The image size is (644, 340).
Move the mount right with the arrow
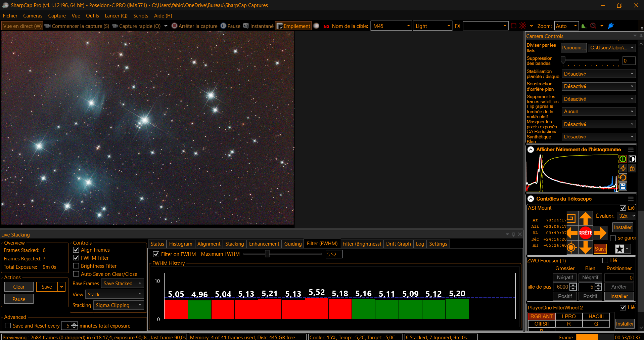600,232
